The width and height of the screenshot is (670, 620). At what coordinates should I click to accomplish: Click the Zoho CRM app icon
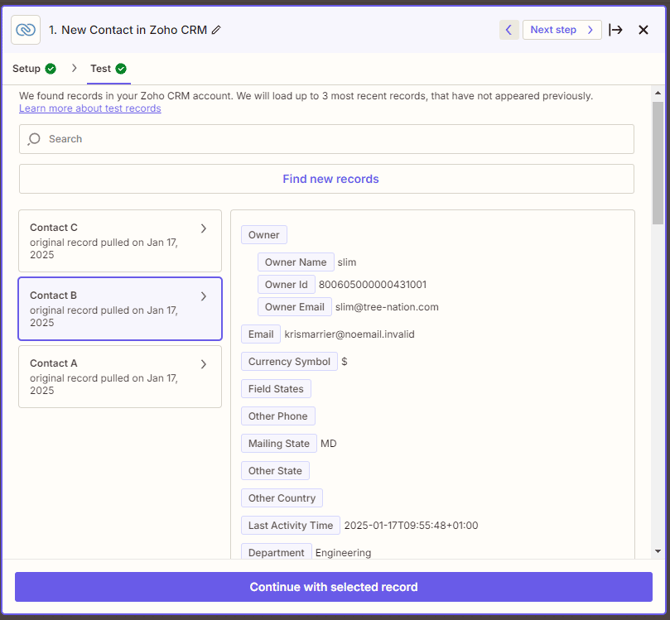point(26,30)
